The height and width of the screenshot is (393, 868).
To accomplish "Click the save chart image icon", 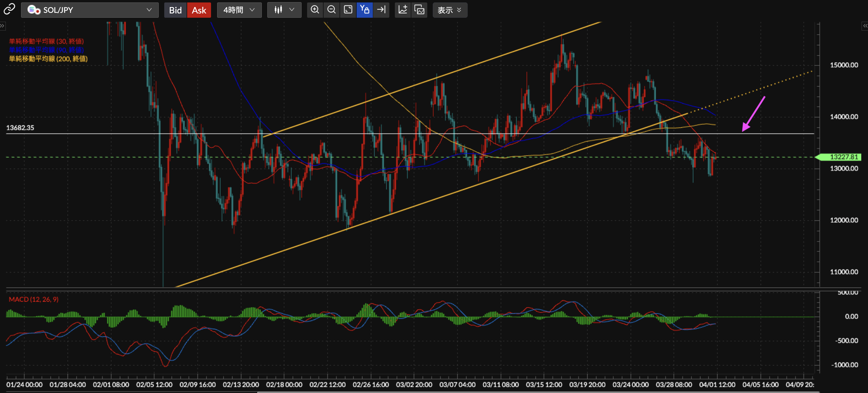I will [x=420, y=10].
